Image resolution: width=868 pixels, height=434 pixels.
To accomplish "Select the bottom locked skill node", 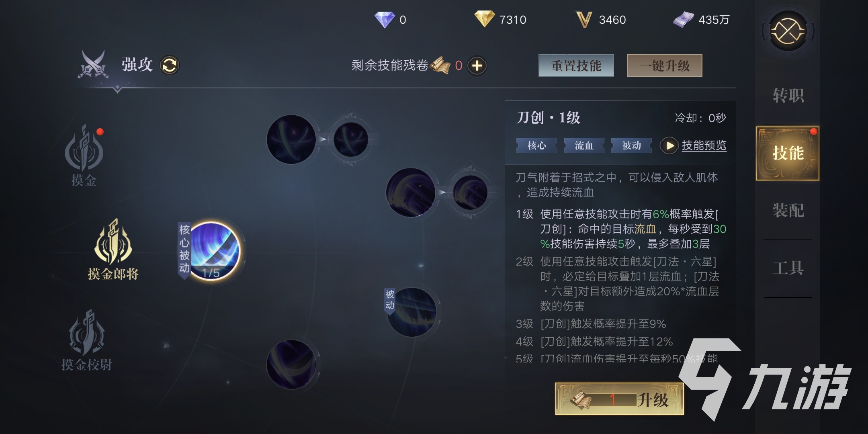I will click(x=291, y=364).
